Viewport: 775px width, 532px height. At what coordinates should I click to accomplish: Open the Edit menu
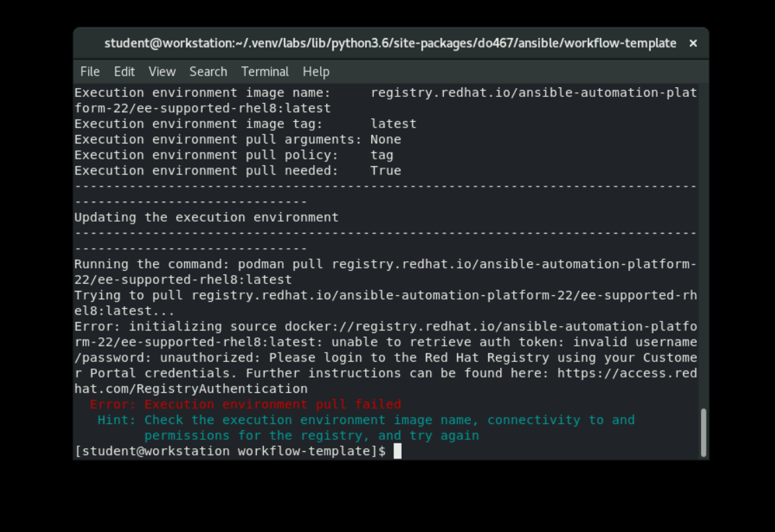(x=124, y=71)
